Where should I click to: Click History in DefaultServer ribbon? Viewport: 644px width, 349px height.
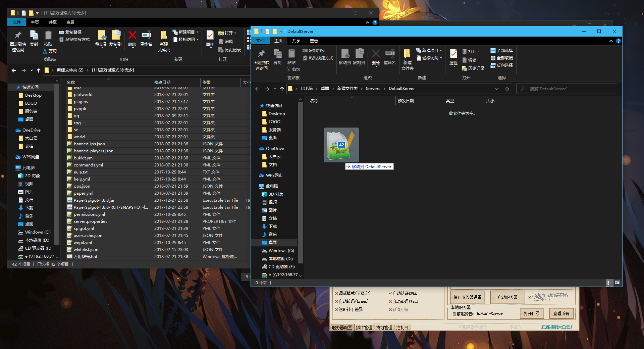(473, 68)
